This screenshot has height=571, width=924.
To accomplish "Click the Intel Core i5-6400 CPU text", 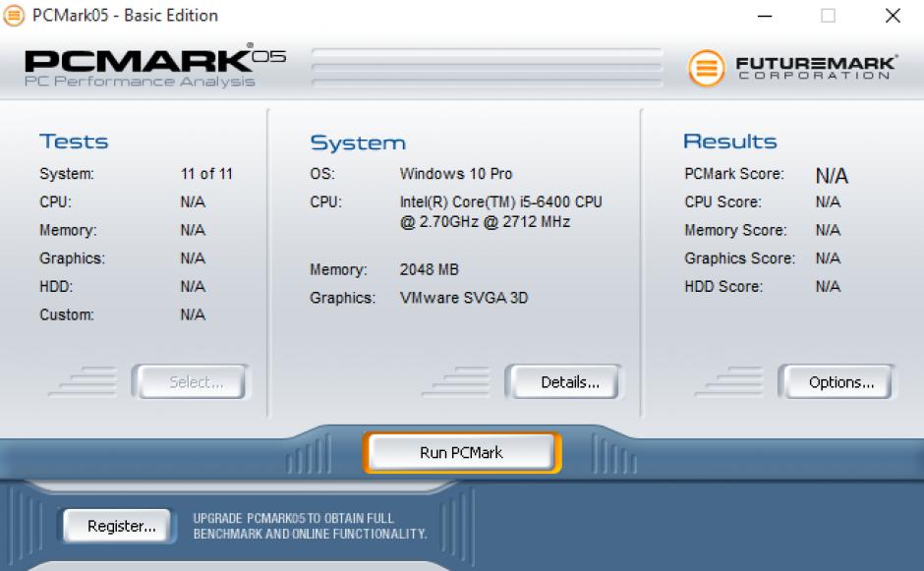I will pyautogui.click(x=500, y=211).
